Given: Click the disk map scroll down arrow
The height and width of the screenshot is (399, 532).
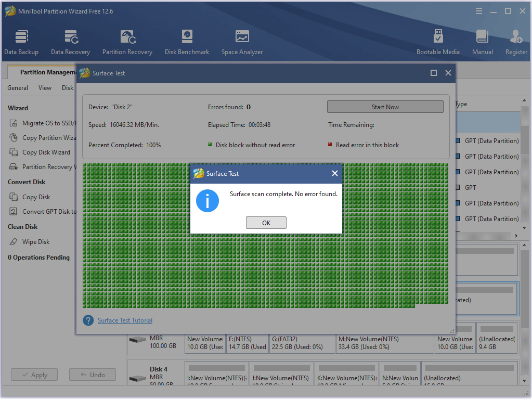Looking at the screenshot, I should (x=525, y=381).
